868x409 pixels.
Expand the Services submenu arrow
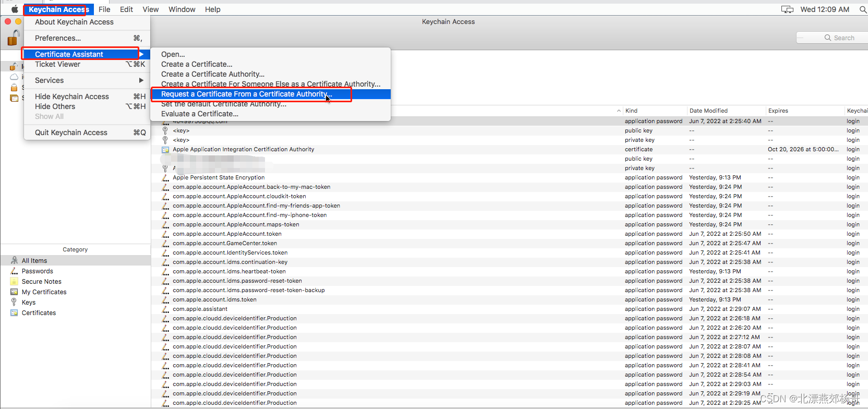(x=141, y=80)
